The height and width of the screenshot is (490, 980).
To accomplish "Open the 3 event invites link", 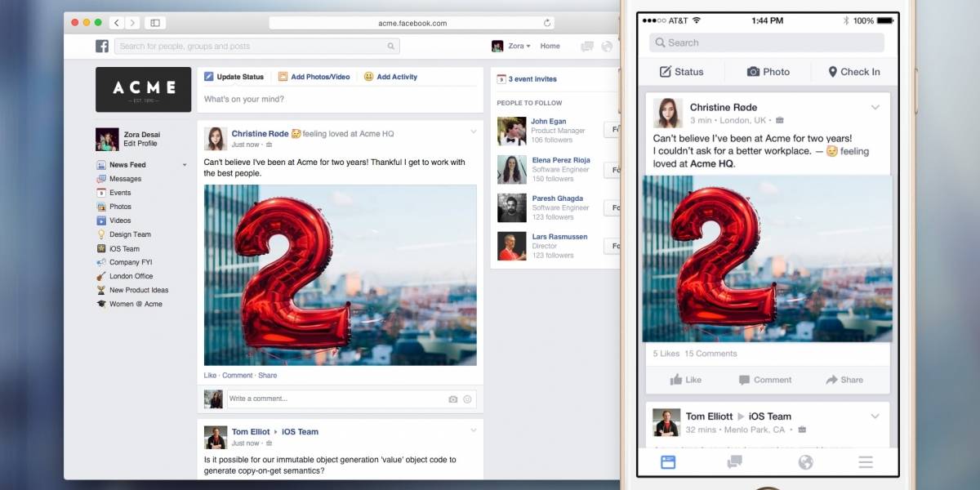I will click(x=532, y=79).
